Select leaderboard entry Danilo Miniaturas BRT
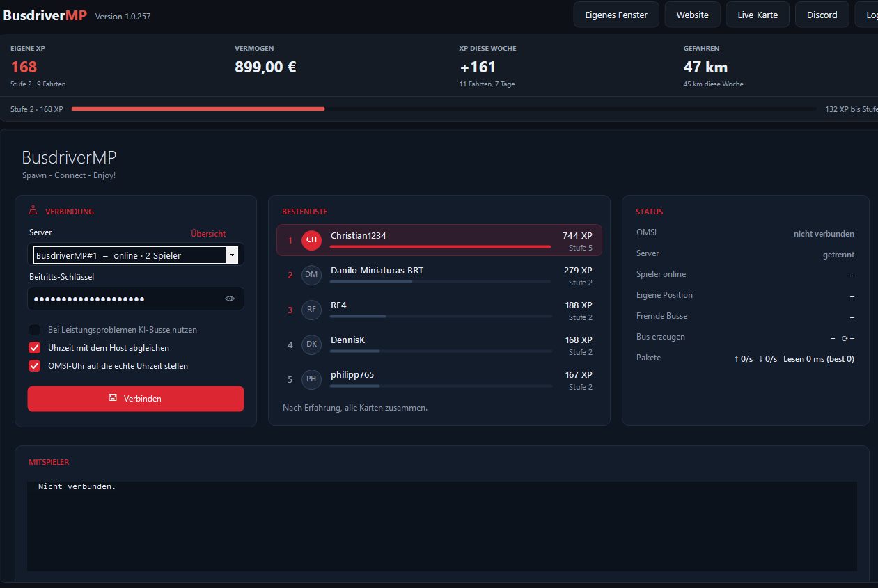 coord(439,275)
